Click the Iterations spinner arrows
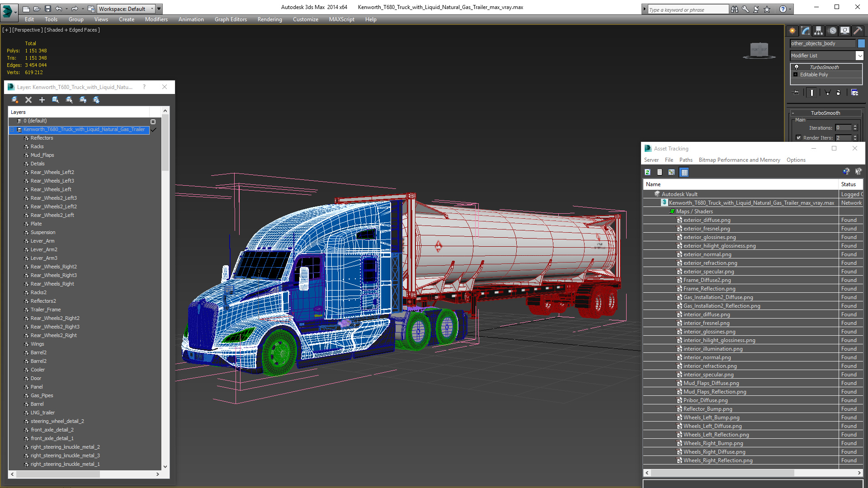The width and height of the screenshot is (868, 488). click(x=855, y=128)
